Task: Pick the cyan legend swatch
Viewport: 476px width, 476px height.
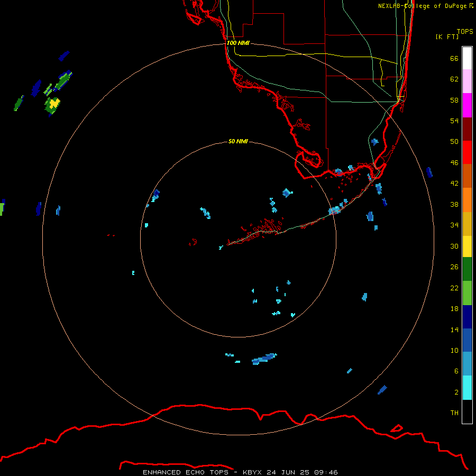Action: (467, 388)
